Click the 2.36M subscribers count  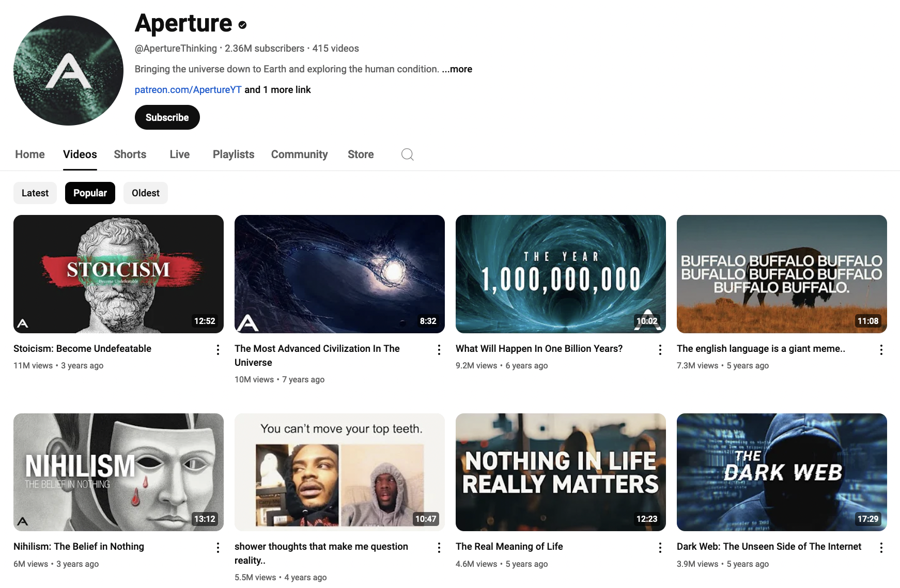265,49
